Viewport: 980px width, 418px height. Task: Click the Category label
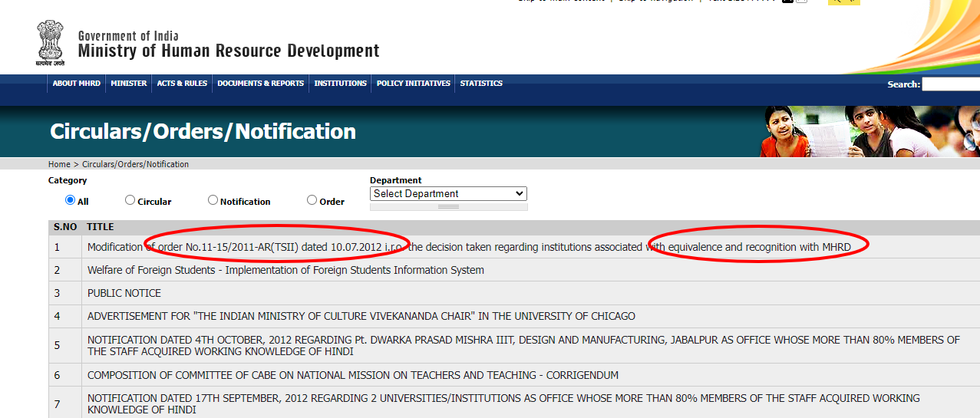[x=68, y=181]
